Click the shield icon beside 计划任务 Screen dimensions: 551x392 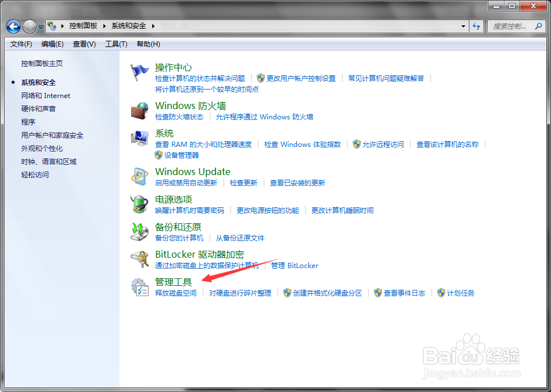point(441,293)
